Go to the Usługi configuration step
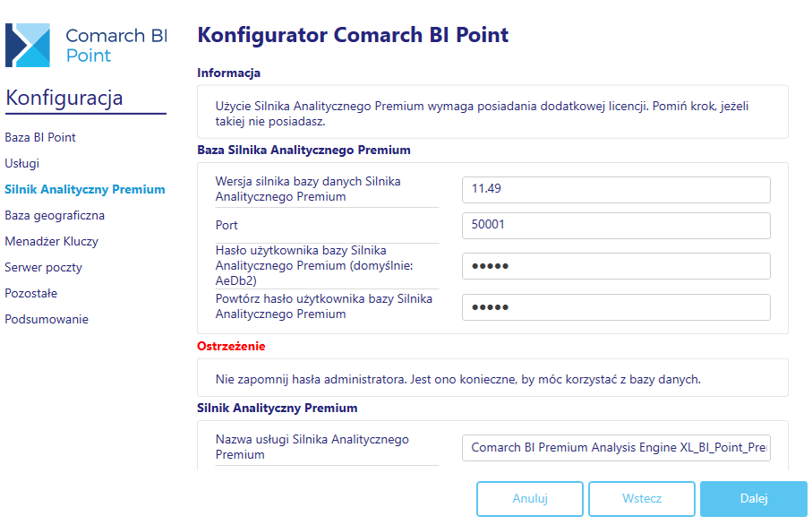The height and width of the screenshot is (525, 812). click(22, 163)
